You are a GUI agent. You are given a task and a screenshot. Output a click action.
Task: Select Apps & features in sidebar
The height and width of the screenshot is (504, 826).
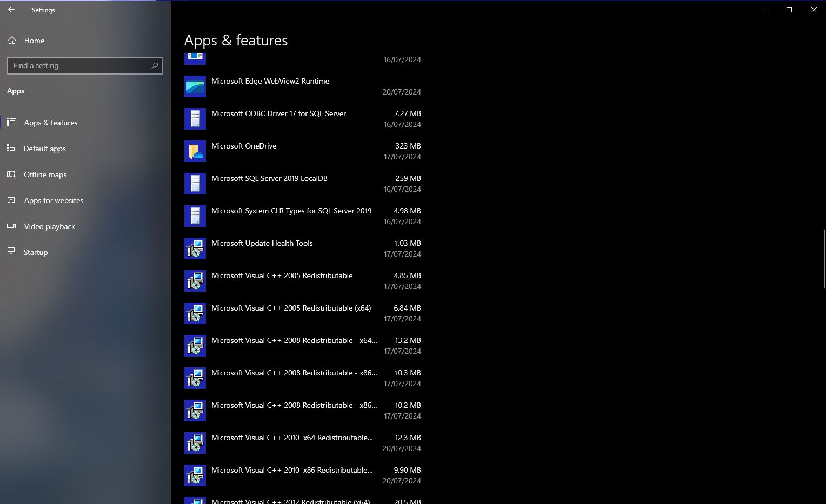coord(50,123)
